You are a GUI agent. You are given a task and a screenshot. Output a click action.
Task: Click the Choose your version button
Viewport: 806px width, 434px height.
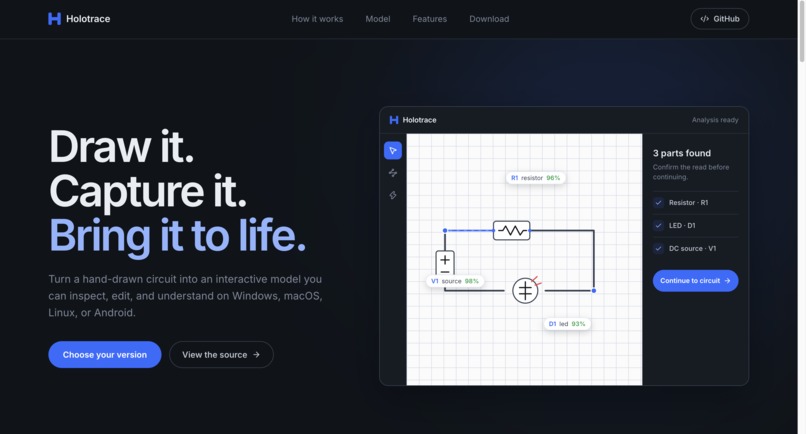tap(105, 354)
